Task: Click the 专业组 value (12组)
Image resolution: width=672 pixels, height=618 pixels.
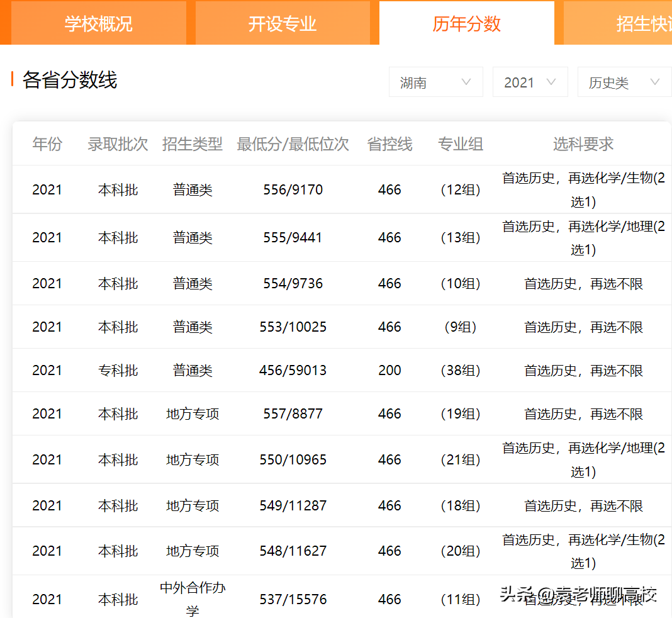Action: coord(460,189)
